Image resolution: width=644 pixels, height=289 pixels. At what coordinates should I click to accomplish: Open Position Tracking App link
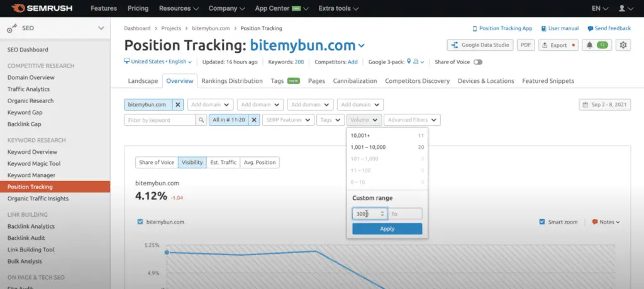coord(502,28)
